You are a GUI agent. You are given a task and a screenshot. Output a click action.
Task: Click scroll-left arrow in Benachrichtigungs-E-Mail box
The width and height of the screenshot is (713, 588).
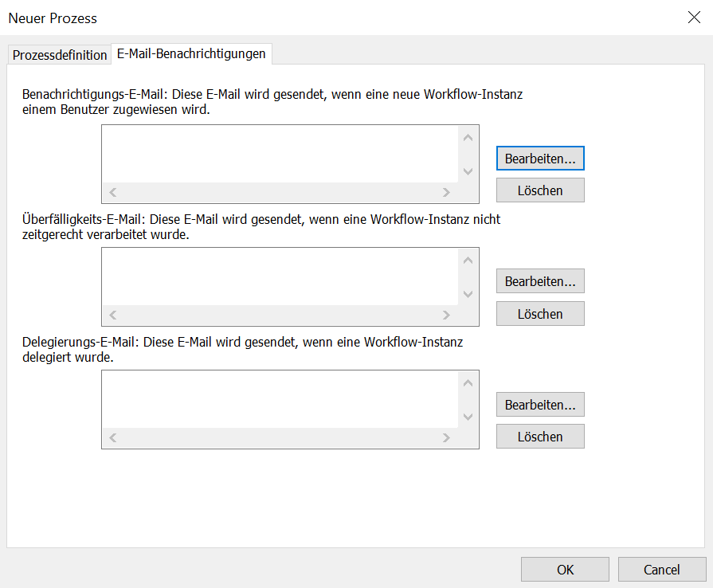(113, 192)
